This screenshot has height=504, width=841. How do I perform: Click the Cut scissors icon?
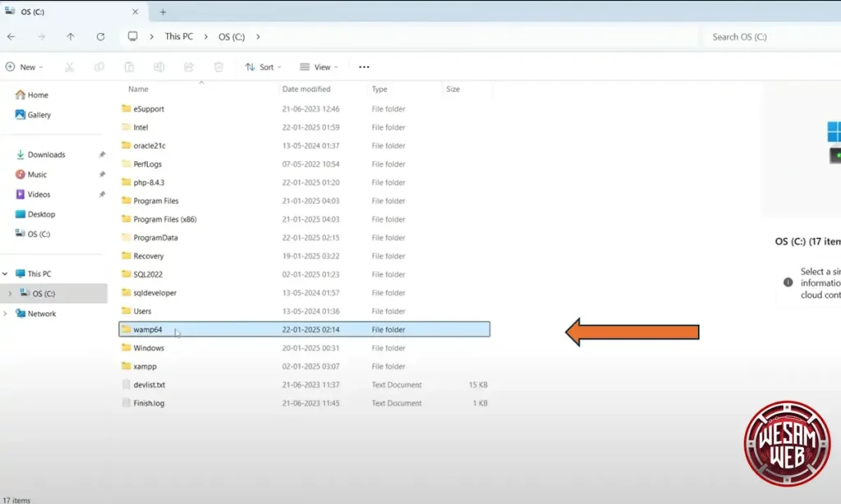[x=69, y=67]
